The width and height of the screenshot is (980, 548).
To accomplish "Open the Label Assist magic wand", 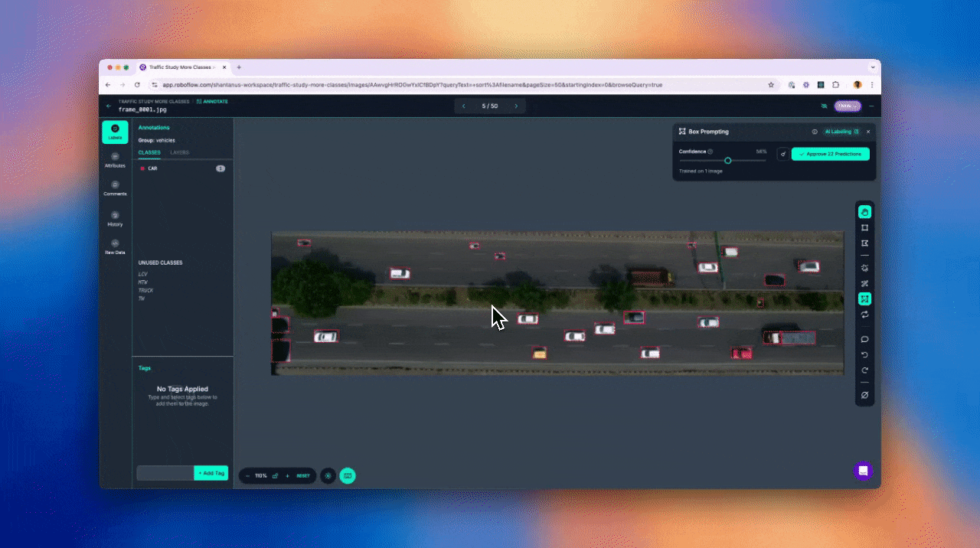I will [x=864, y=284].
